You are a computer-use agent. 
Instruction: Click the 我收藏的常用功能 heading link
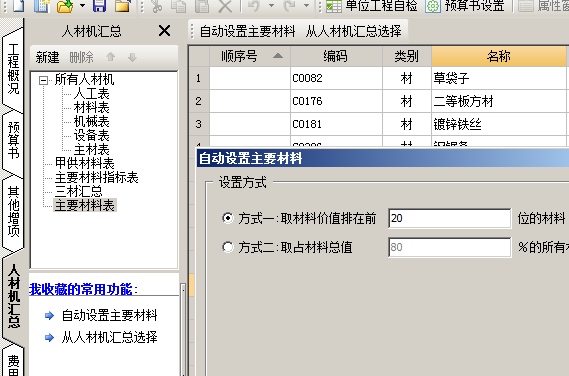tap(83, 289)
